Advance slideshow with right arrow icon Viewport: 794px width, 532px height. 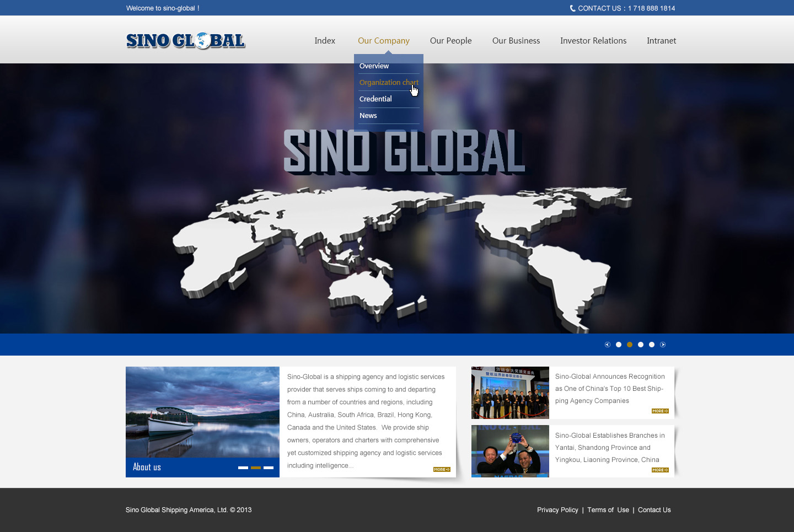[x=663, y=345]
